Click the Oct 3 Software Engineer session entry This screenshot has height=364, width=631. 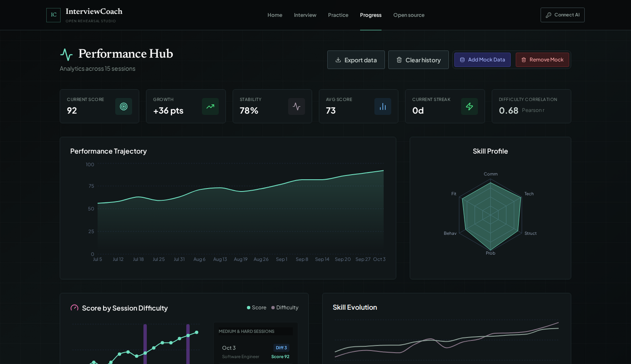click(x=255, y=352)
